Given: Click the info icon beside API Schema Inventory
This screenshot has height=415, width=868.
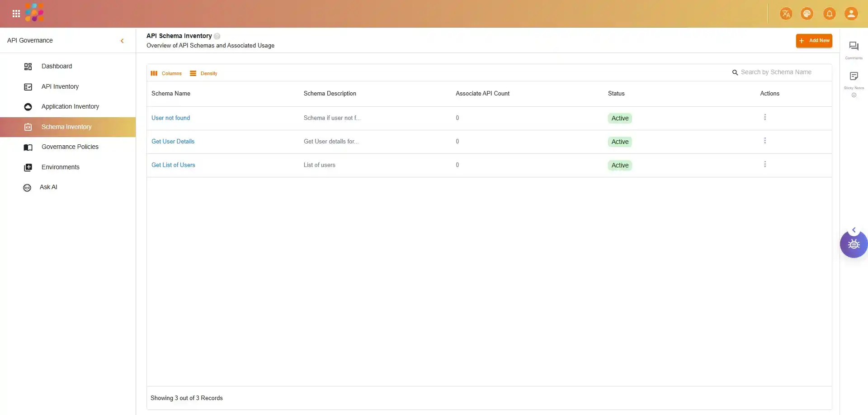Looking at the screenshot, I should coord(217,36).
